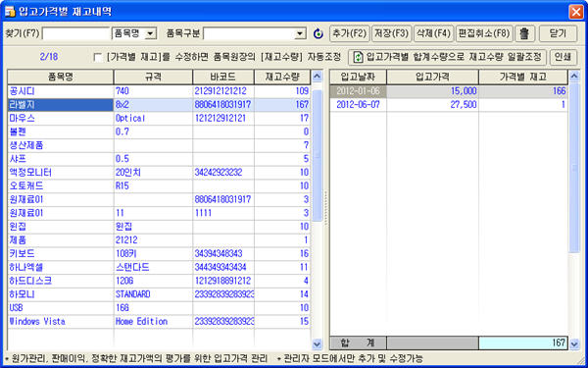Click the stamp icon button before 닫기

(x=524, y=33)
